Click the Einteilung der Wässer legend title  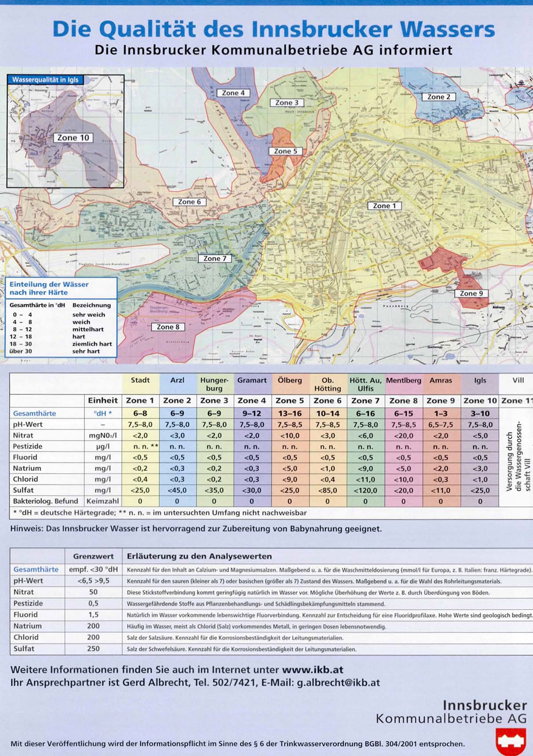[49, 288]
